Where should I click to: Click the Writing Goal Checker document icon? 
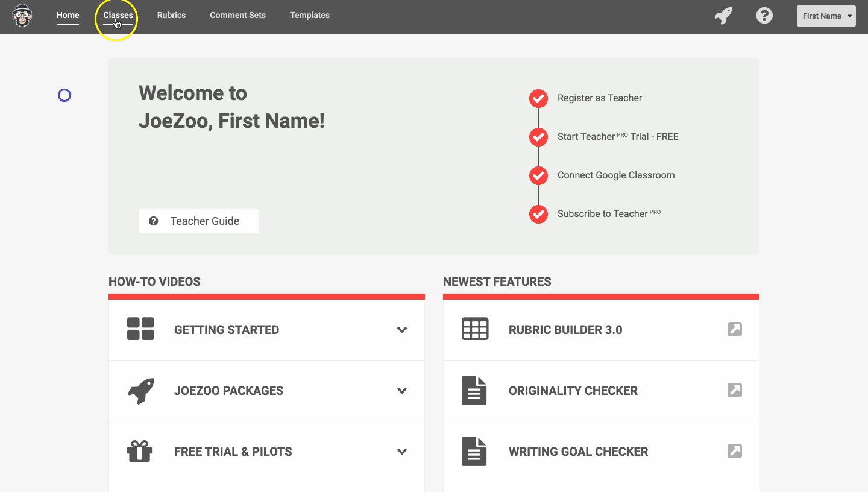point(474,452)
